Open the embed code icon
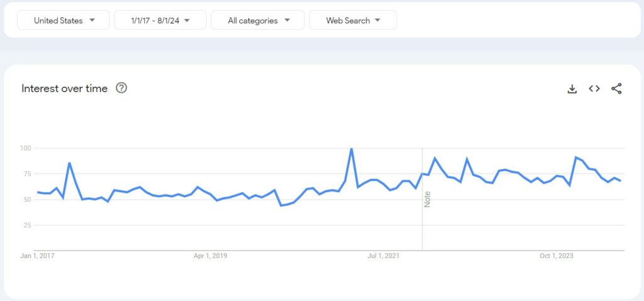The height and width of the screenshot is (301, 644). [594, 88]
